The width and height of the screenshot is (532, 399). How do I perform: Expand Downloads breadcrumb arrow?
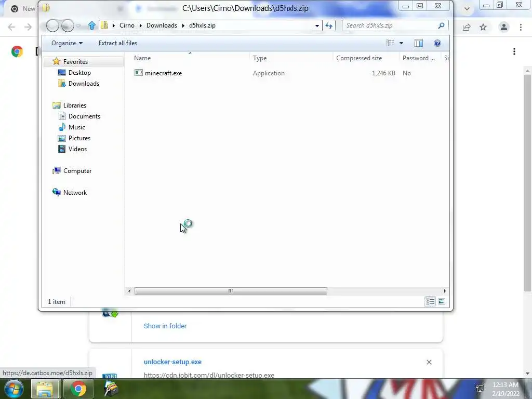tap(183, 25)
